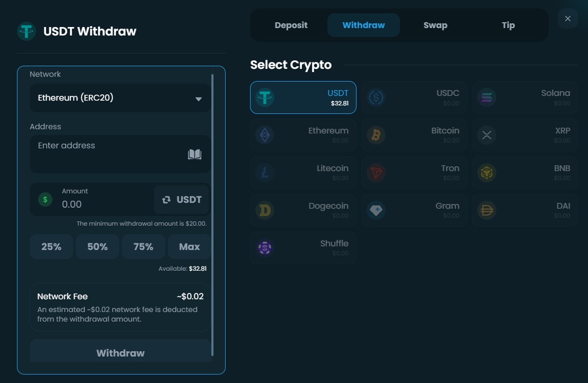This screenshot has height=383, width=588.
Task: Click the USDT Withdraw title
Action: 90,31
